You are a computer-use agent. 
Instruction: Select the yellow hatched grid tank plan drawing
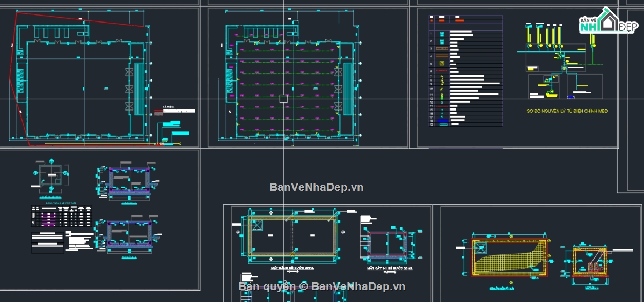tap(509, 257)
